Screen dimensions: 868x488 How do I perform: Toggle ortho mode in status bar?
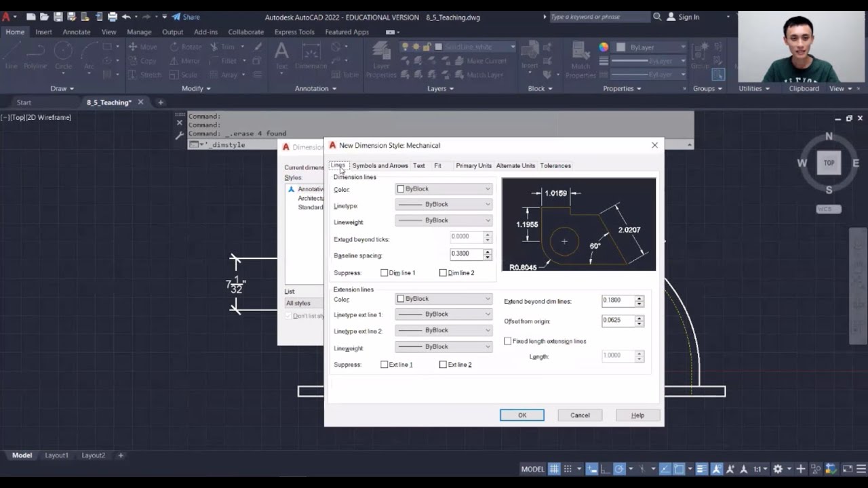point(604,469)
